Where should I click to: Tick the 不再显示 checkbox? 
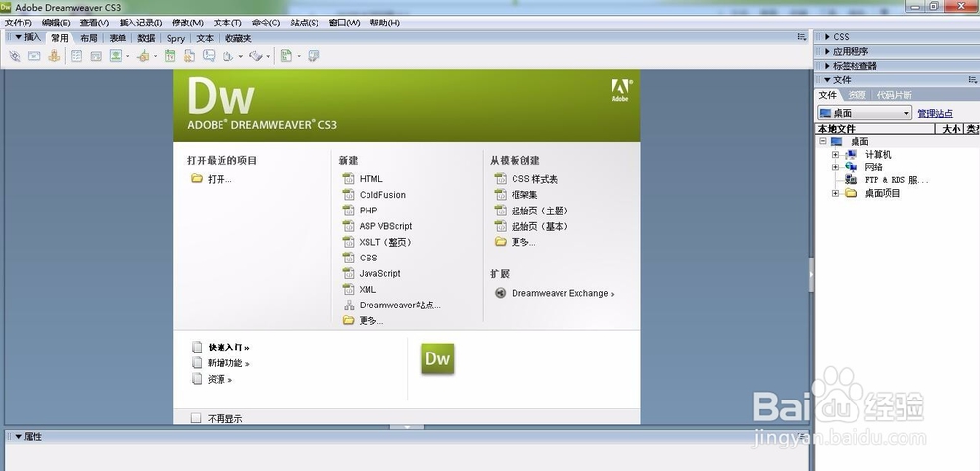coord(196,418)
